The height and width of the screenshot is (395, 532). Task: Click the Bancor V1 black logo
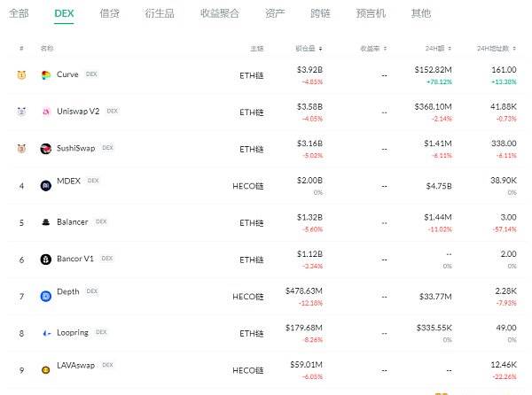pos(46,259)
